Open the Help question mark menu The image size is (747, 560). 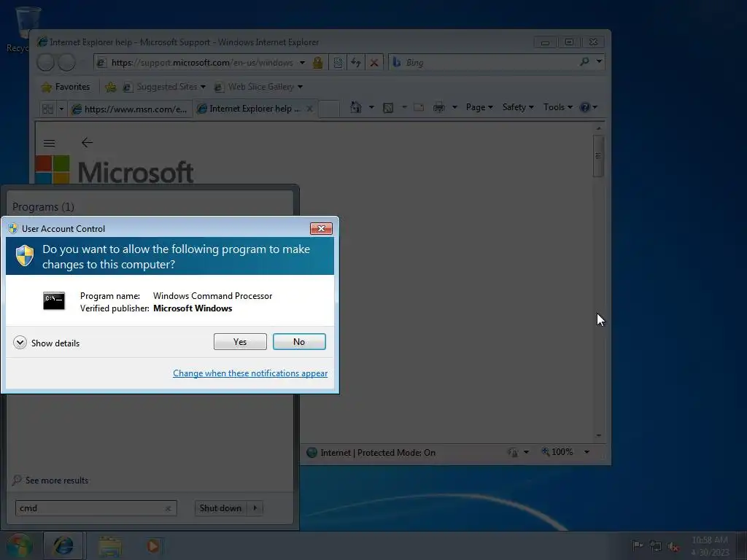(589, 107)
